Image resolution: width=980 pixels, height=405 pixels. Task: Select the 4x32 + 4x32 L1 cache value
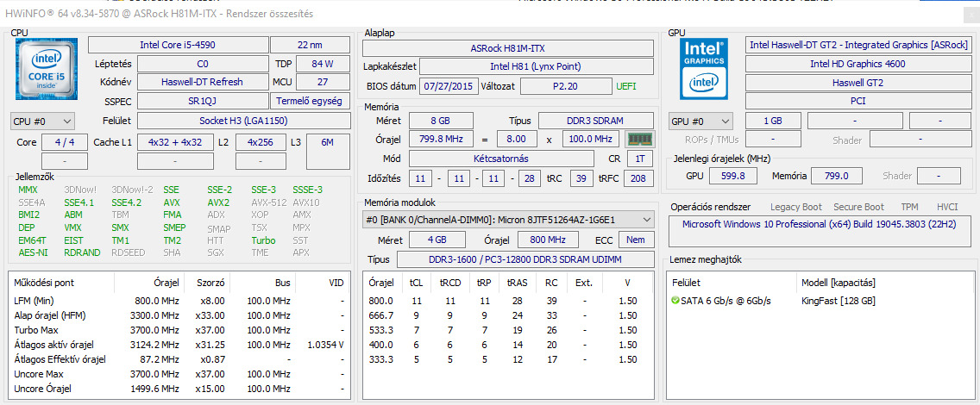click(175, 142)
